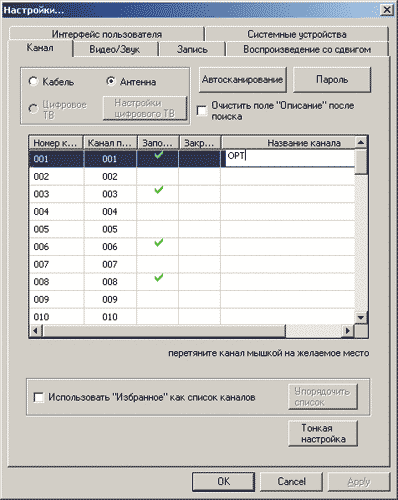398x500 pixels.
Task: Click the Закр... cell for channel 002
Action: click(x=200, y=176)
